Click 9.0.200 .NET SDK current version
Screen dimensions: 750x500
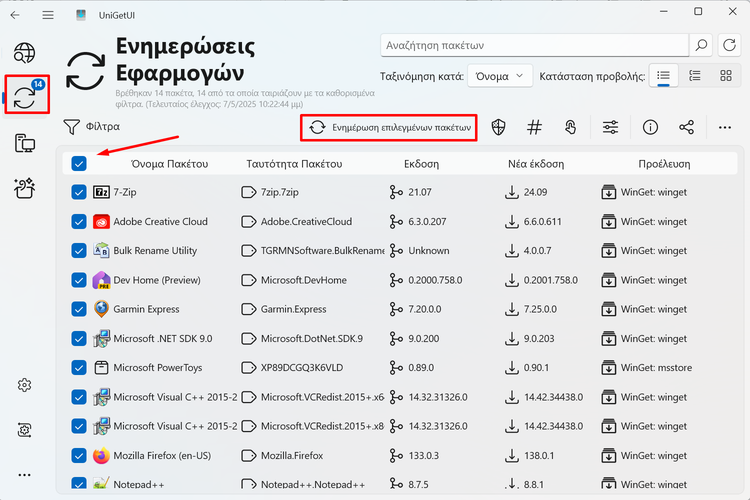pos(424,339)
